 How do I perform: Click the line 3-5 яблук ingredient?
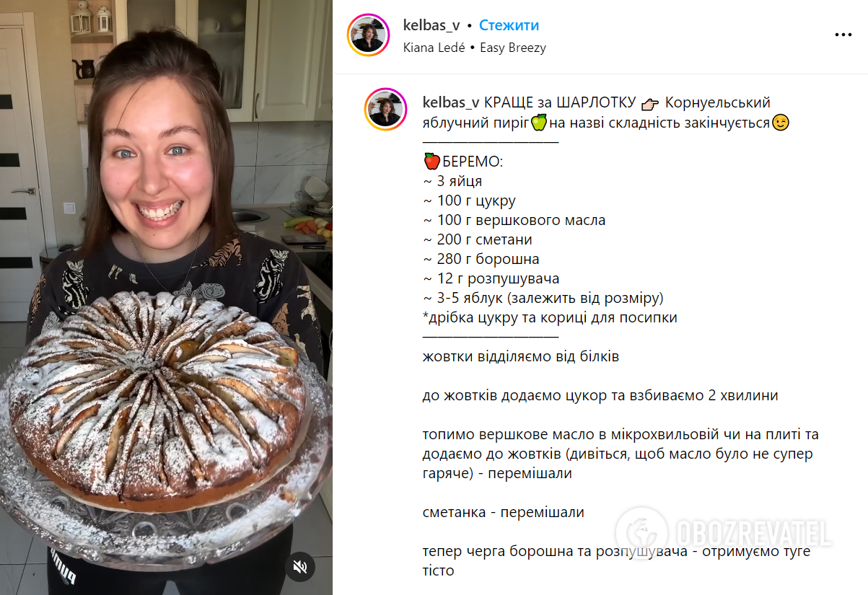[x=543, y=298]
